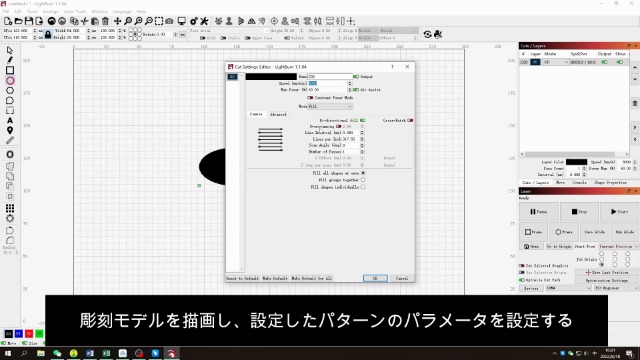
Task: Switch to Advanced tab in dialog
Action: (x=278, y=115)
